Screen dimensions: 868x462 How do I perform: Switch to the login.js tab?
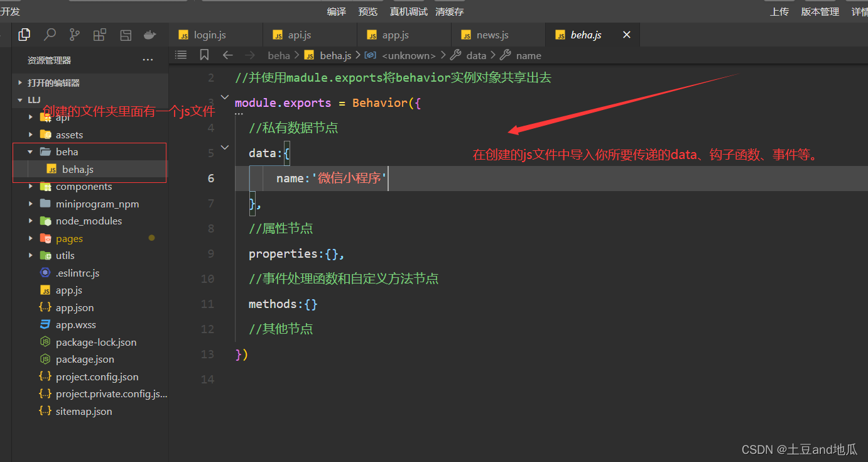pyautogui.click(x=215, y=35)
